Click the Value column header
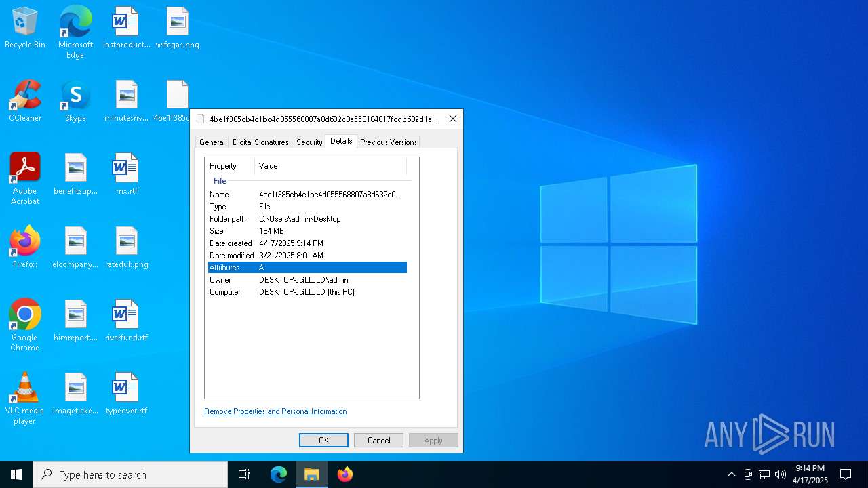 331,166
